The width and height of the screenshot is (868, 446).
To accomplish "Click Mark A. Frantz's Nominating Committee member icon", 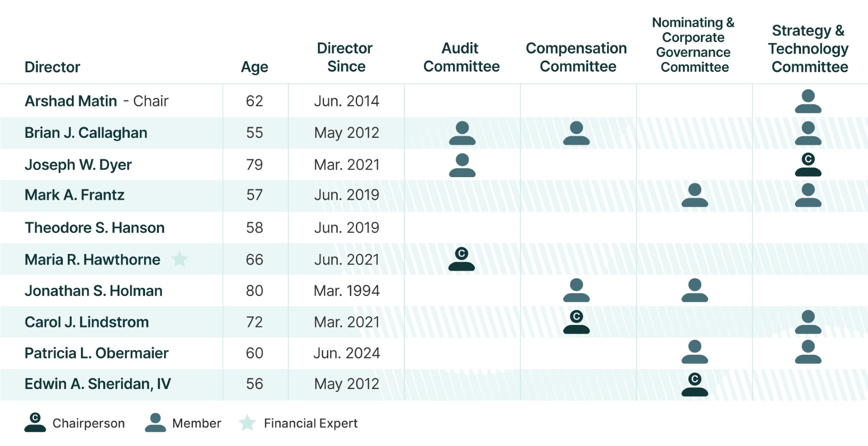I will [695, 195].
